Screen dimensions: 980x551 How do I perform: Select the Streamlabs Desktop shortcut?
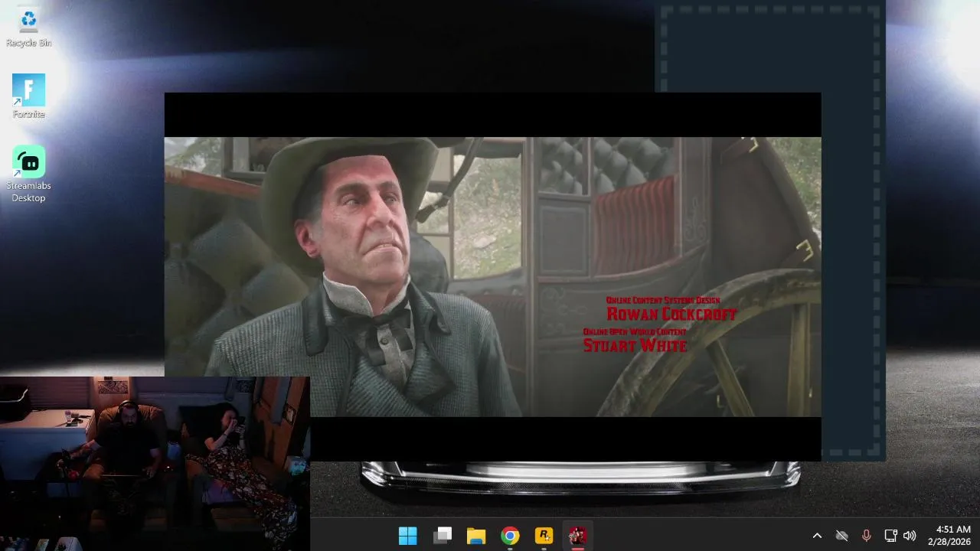(x=28, y=174)
